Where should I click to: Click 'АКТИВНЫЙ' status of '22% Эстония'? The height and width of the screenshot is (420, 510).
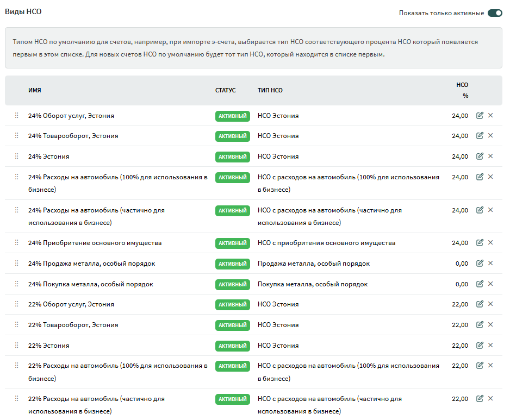pos(232,346)
